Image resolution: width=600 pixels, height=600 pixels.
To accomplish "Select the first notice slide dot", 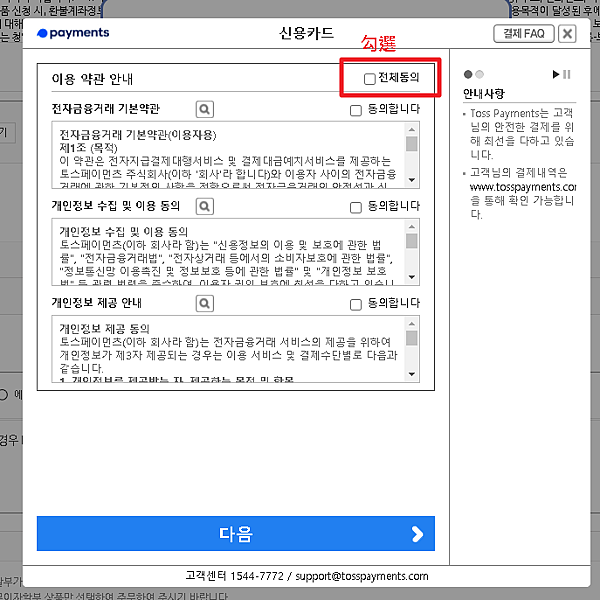I will [468, 74].
